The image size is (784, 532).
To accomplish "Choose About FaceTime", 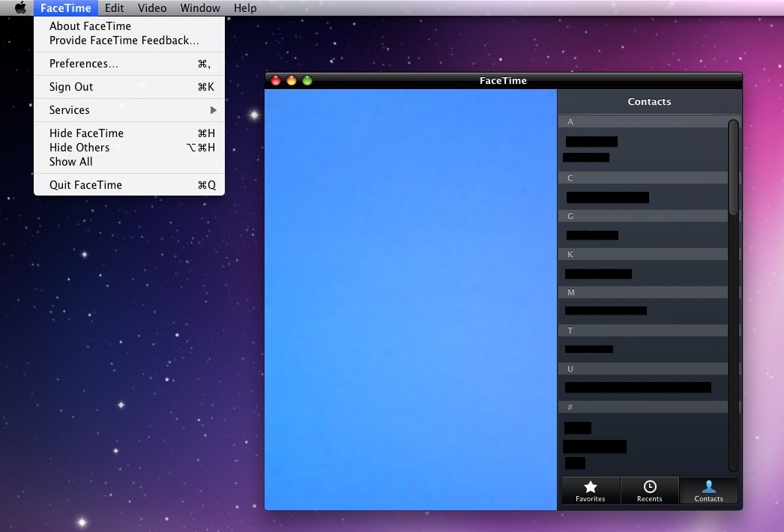I will click(129, 26).
